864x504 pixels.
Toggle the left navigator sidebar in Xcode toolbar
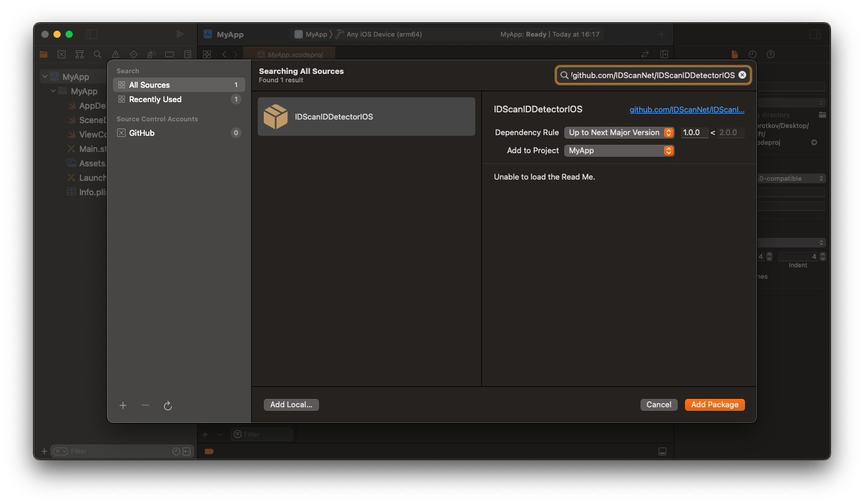pyautogui.click(x=91, y=34)
